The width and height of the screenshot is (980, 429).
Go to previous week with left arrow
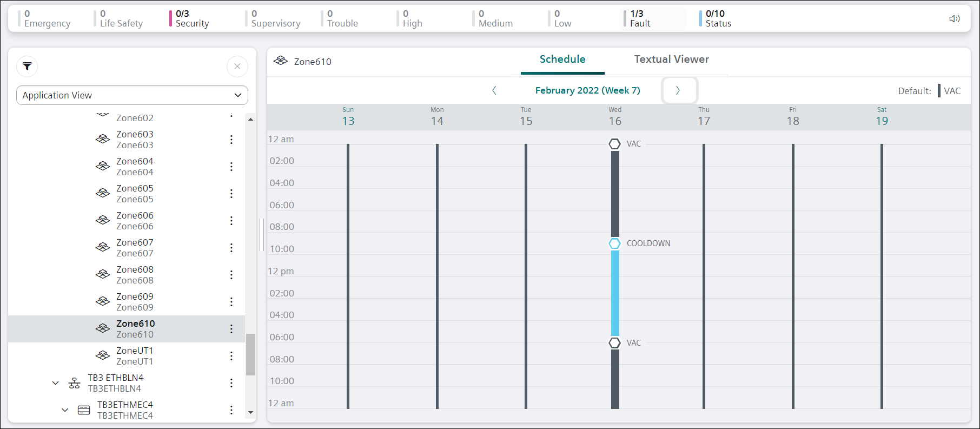pyautogui.click(x=494, y=90)
